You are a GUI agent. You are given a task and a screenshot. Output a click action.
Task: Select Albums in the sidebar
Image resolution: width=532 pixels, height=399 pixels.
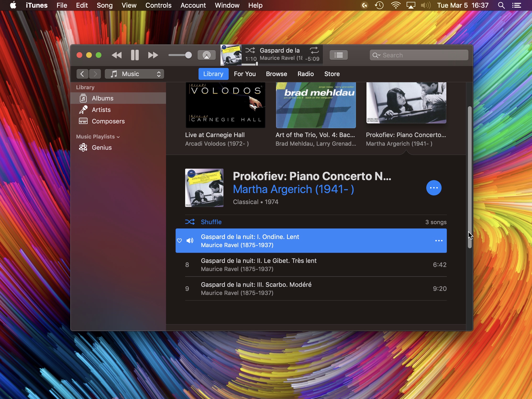tap(118, 98)
